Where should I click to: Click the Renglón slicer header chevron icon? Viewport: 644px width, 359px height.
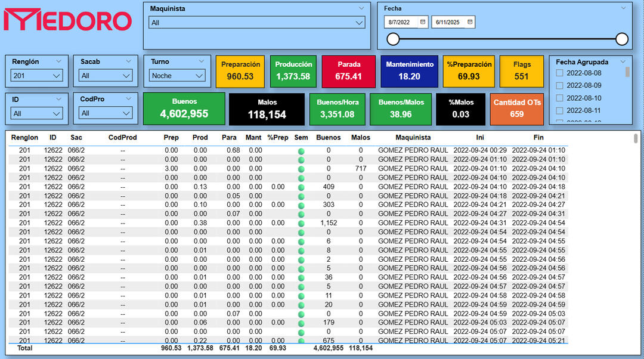pyautogui.click(x=58, y=61)
